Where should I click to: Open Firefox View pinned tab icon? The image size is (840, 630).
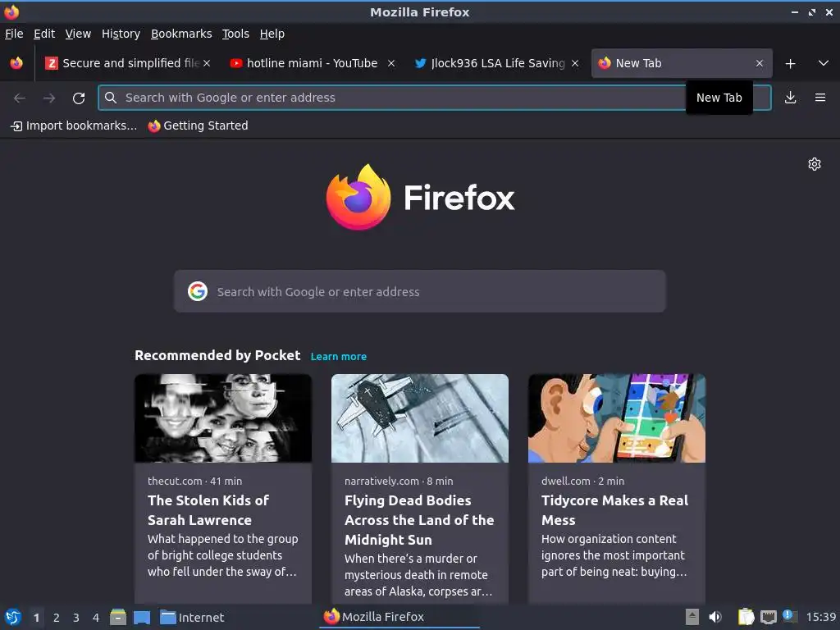(16, 63)
